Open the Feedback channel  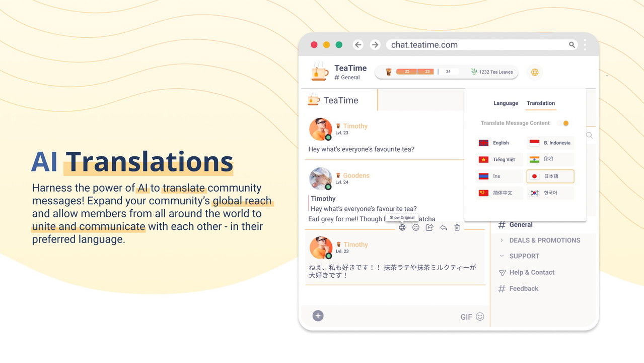[518, 288]
